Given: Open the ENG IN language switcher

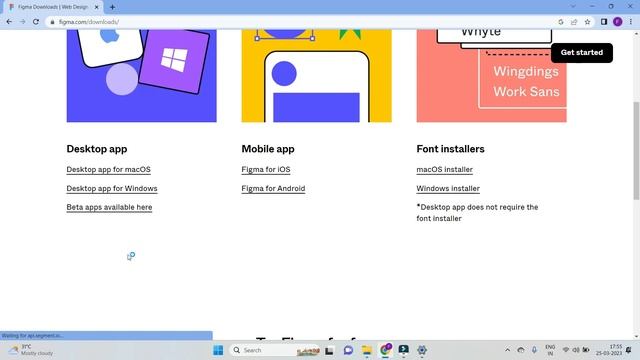Looking at the screenshot, I should click(x=550, y=350).
